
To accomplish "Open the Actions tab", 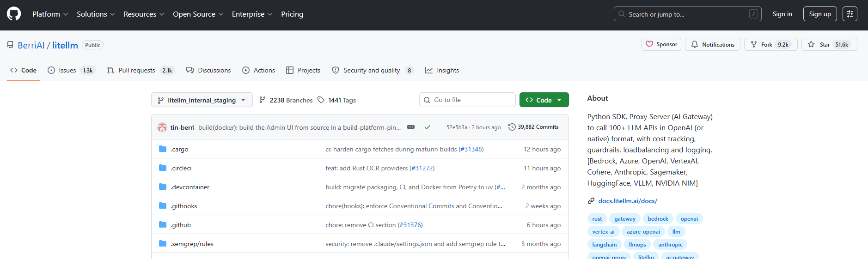I will [259, 70].
